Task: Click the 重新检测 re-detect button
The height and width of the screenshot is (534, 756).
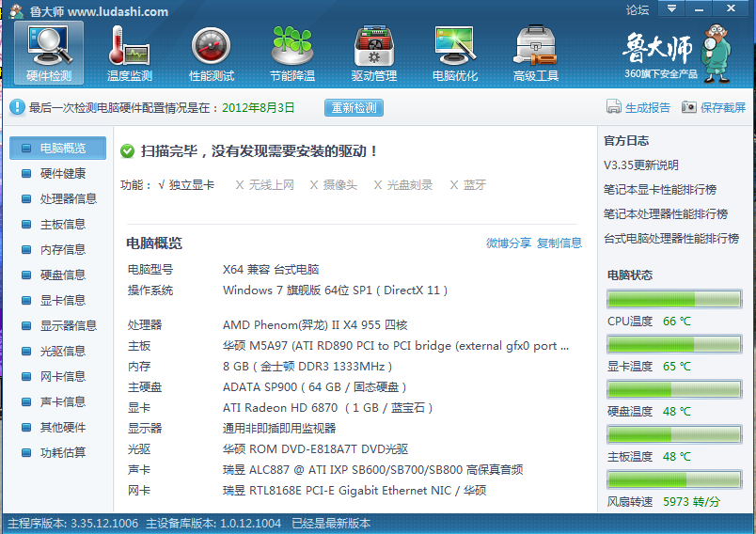Action: pos(354,107)
